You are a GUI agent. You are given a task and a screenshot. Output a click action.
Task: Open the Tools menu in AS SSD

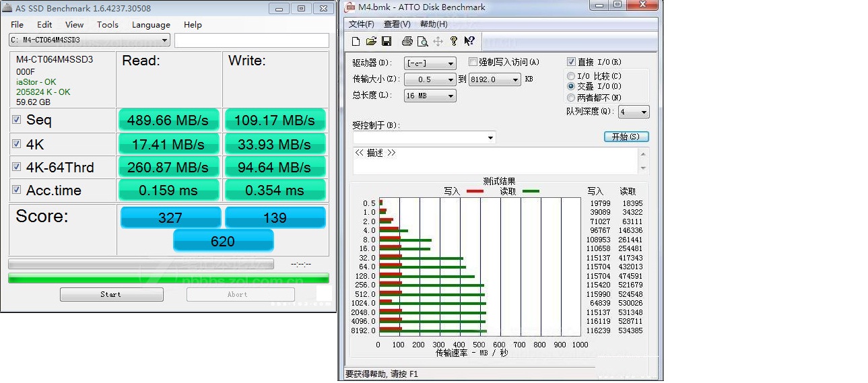[x=107, y=25]
